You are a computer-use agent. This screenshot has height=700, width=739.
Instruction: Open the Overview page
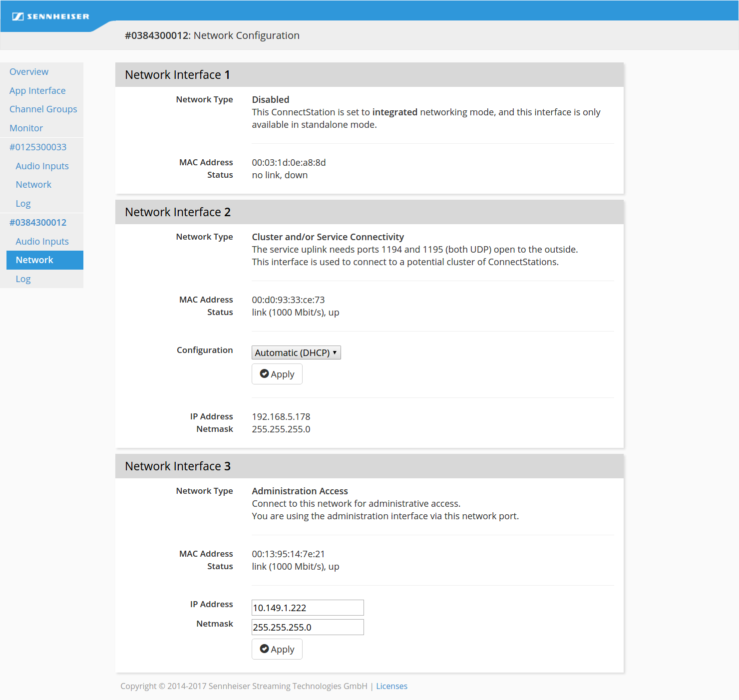(29, 72)
